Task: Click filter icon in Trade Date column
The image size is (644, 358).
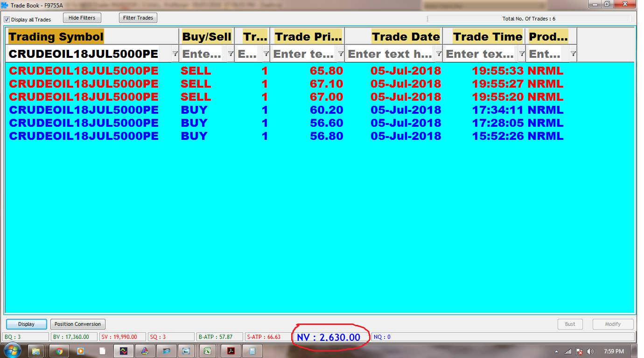Action: pyautogui.click(x=439, y=54)
